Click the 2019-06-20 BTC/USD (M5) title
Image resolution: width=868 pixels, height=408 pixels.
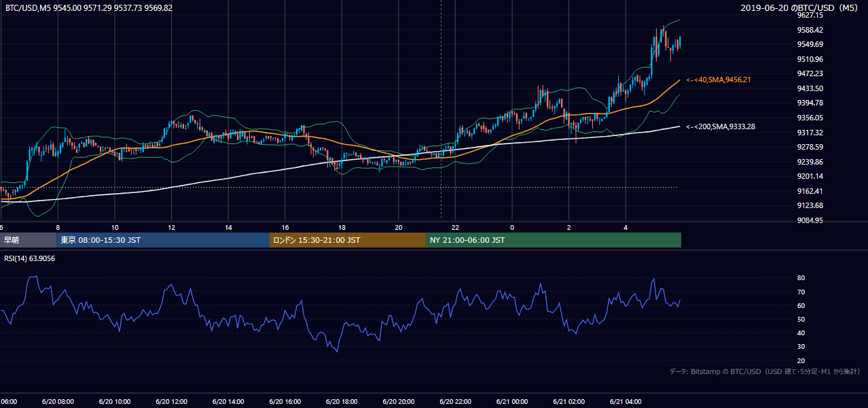pos(800,7)
